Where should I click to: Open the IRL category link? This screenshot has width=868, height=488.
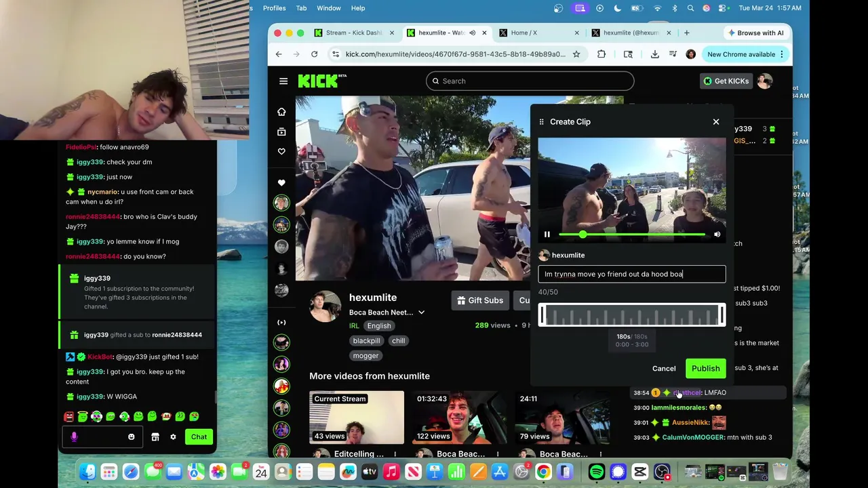354,326
